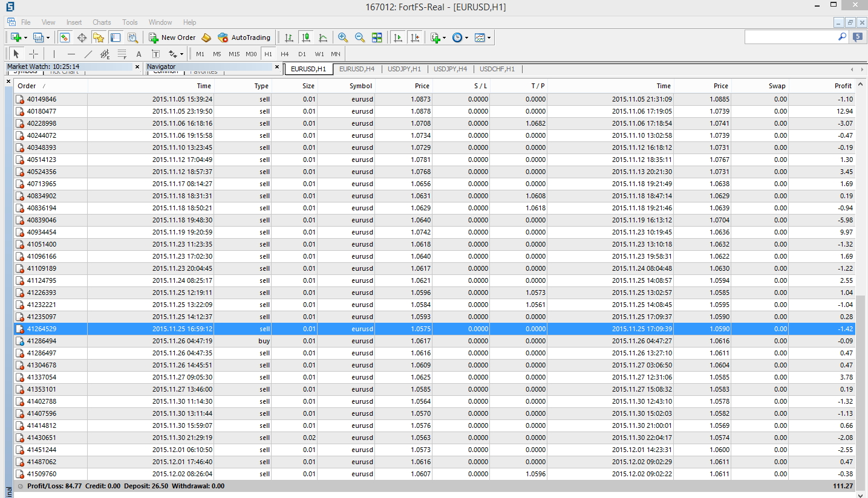
Task: Switch chart to candlesticks view
Action: pos(306,37)
